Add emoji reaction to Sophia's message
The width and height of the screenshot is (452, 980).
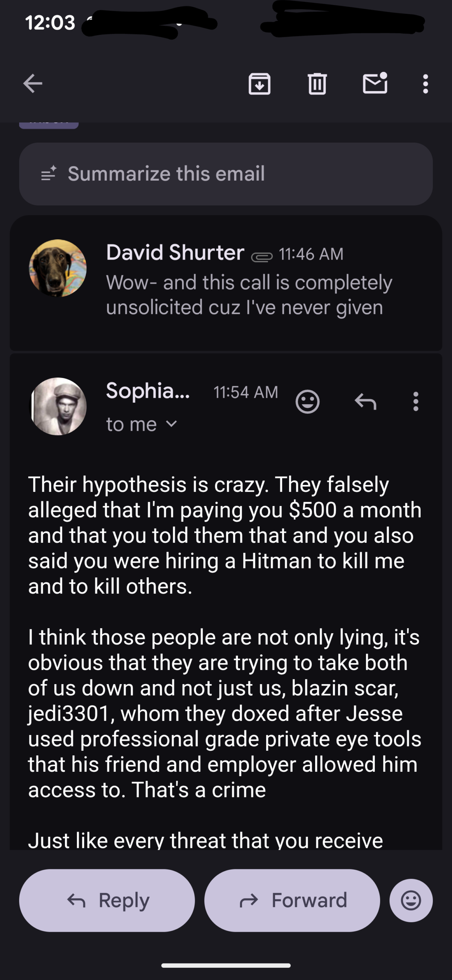(x=307, y=402)
